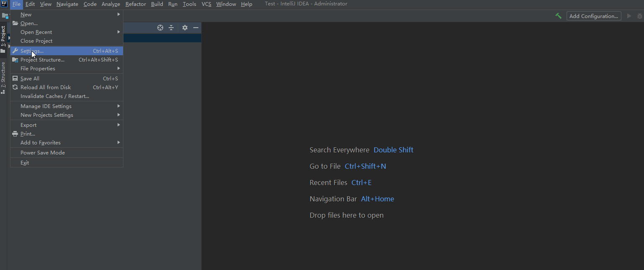Click Add Configuration button
Viewport: 644px width, 270px height.
click(x=594, y=16)
